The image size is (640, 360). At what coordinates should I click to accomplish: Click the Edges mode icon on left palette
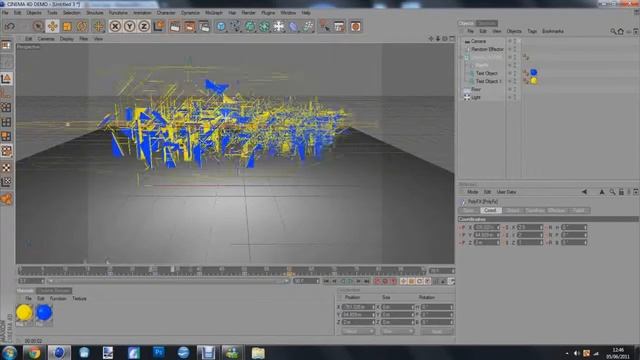click(x=6, y=122)
